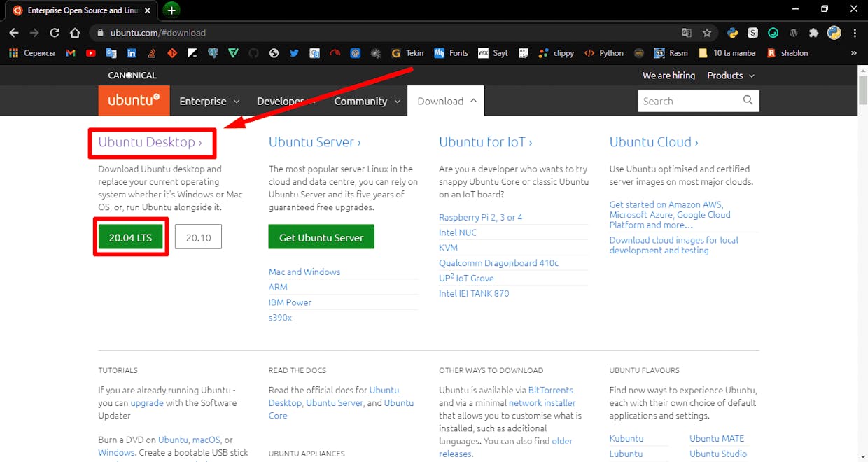The height and width of the screenshot is (462, 868).
Task: Expand the Community navigation menu
Action: coord(367,101)
